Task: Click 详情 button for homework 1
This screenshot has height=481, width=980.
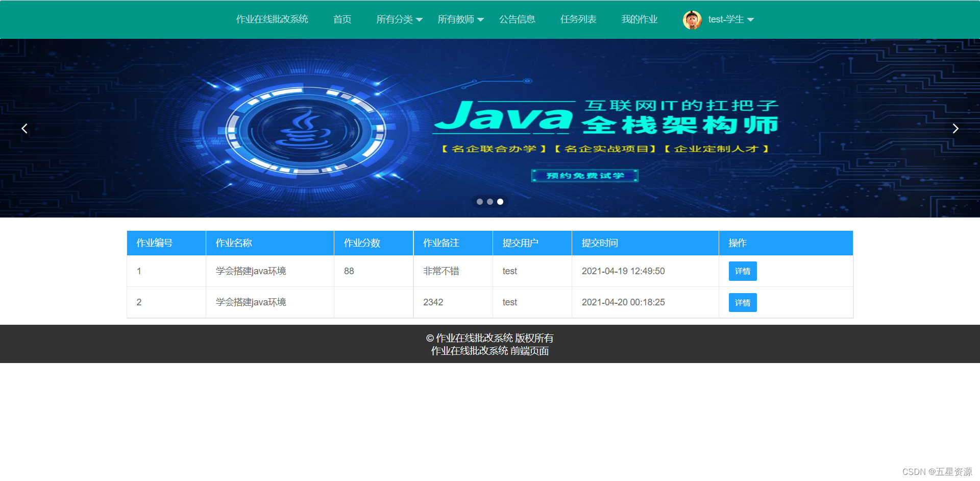Action: point(743,271)
